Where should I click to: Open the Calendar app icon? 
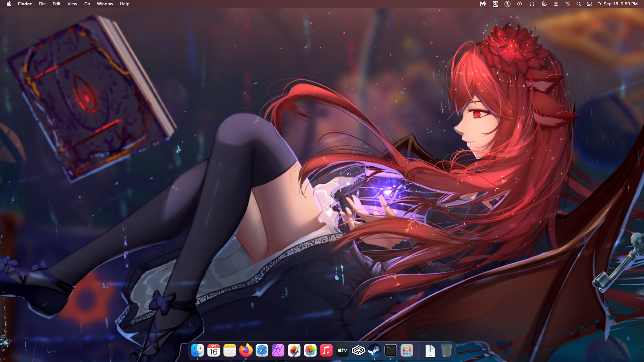pos(214,351)
